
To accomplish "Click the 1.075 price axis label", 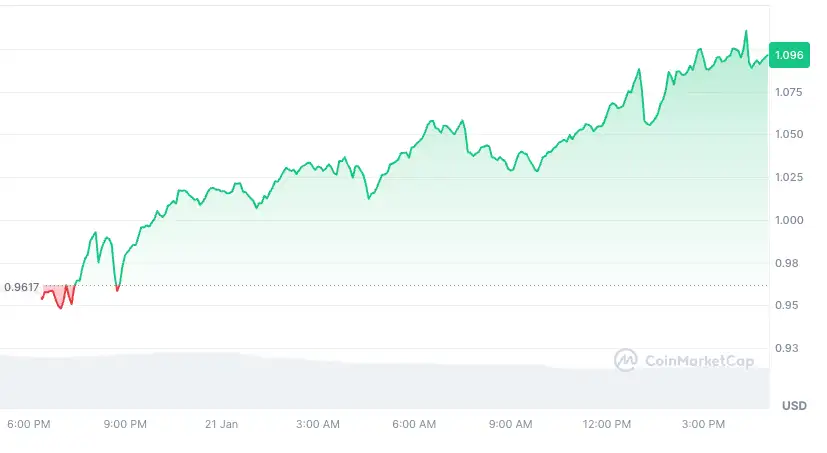I will (x=788, y=92).
